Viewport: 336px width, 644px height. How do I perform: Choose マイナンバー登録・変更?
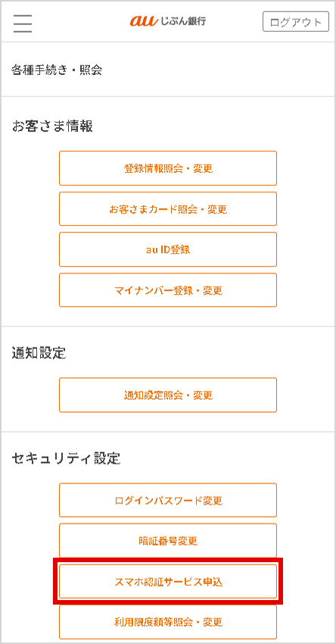[168, 290]
